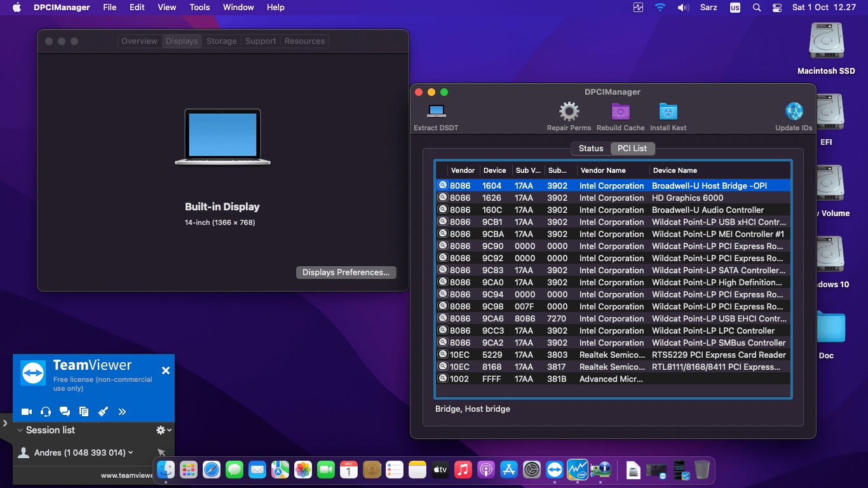Select Resources tab in About window

(x=304, y=41)
